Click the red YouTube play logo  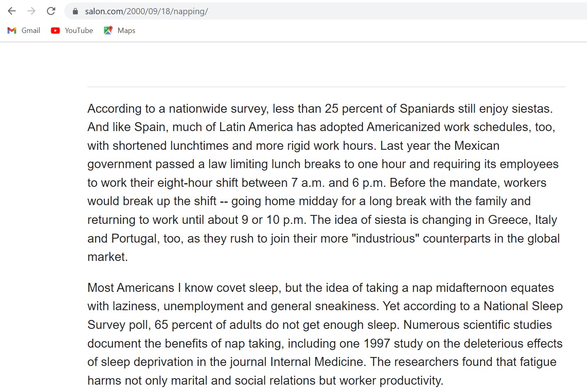[x=55, y=31]
